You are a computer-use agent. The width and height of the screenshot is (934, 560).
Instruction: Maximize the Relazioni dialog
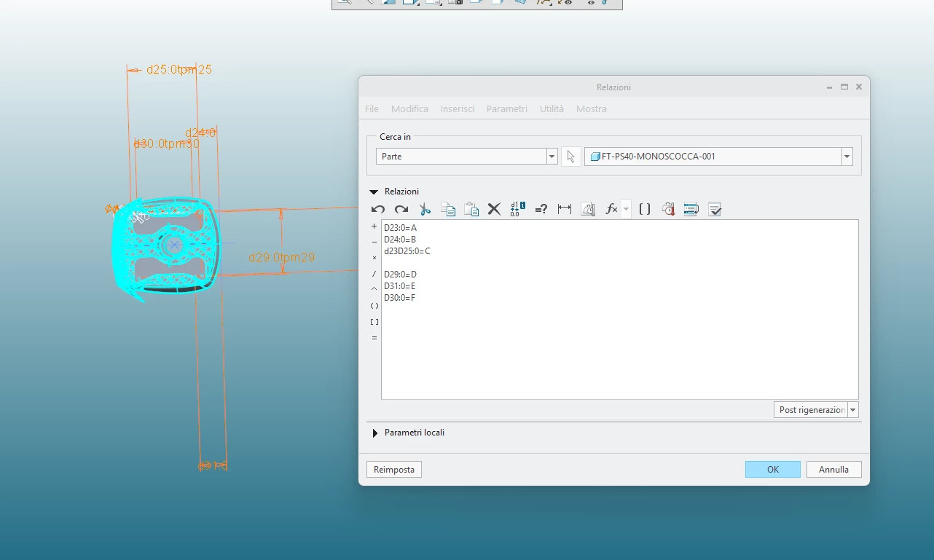click(844, 87)
